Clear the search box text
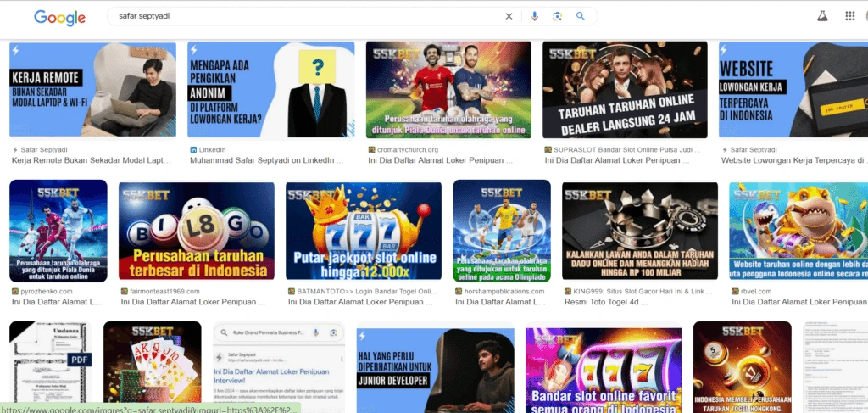Screen dimensions: 868x413 509,16
